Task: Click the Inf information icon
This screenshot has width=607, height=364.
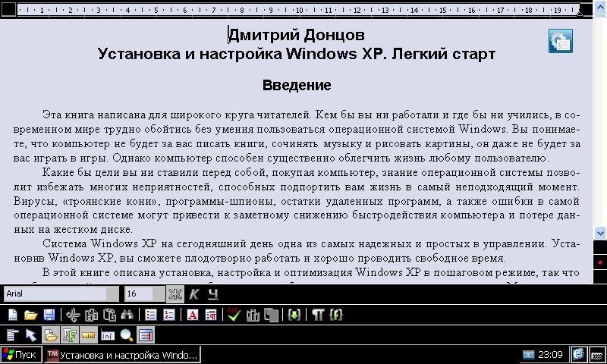Action: (107, 335)
